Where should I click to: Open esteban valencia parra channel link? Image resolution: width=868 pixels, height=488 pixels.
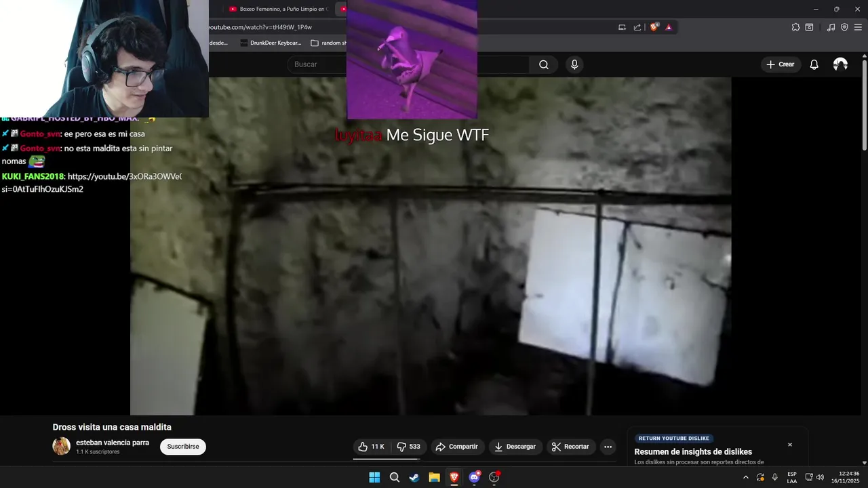click(x=113, y=443)
